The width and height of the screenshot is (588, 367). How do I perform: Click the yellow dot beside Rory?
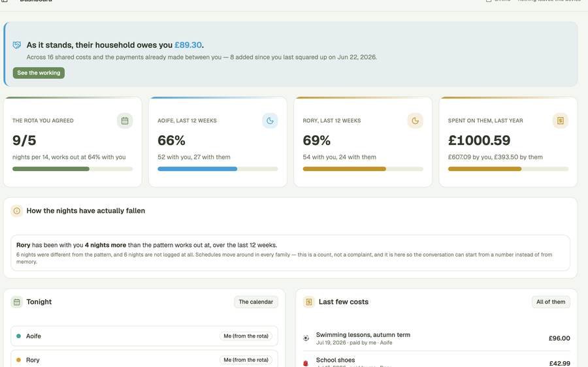coord(18,360)
